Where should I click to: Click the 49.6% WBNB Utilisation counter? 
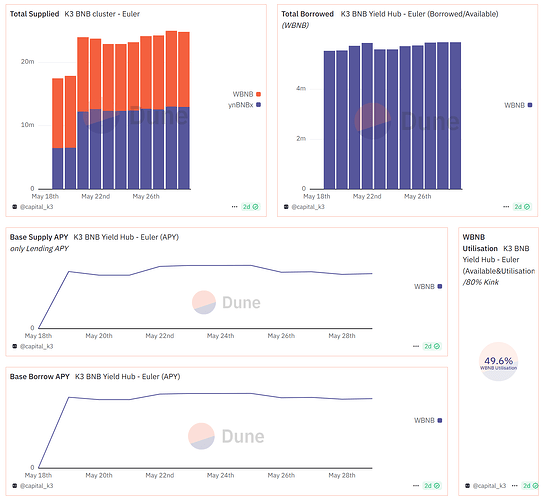pos(498,362)
